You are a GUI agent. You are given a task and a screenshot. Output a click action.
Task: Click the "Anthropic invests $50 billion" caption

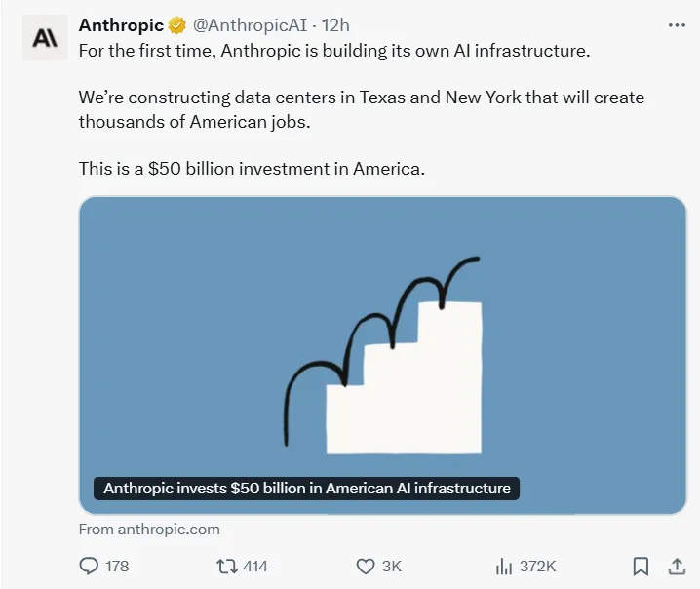(x=306, y=488)
